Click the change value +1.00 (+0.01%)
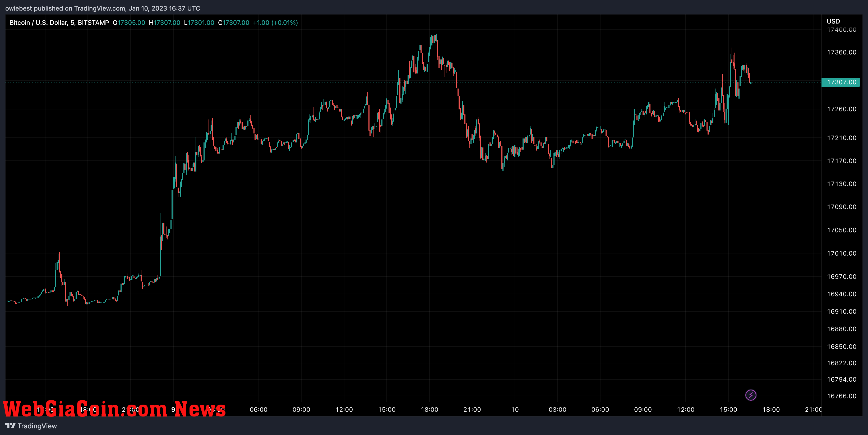868x435 pixels. (275, 22)
